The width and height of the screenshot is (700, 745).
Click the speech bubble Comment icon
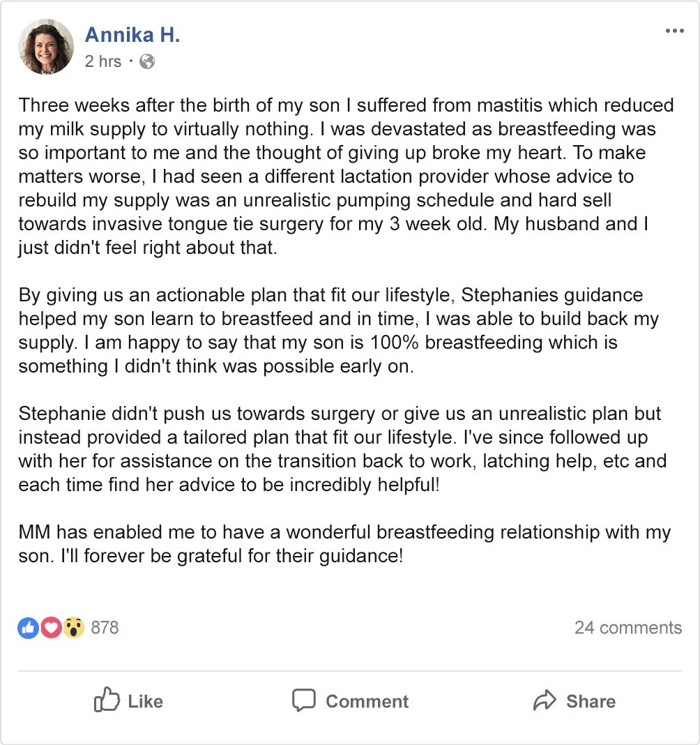pyautogui.click(x=304, y=700)
